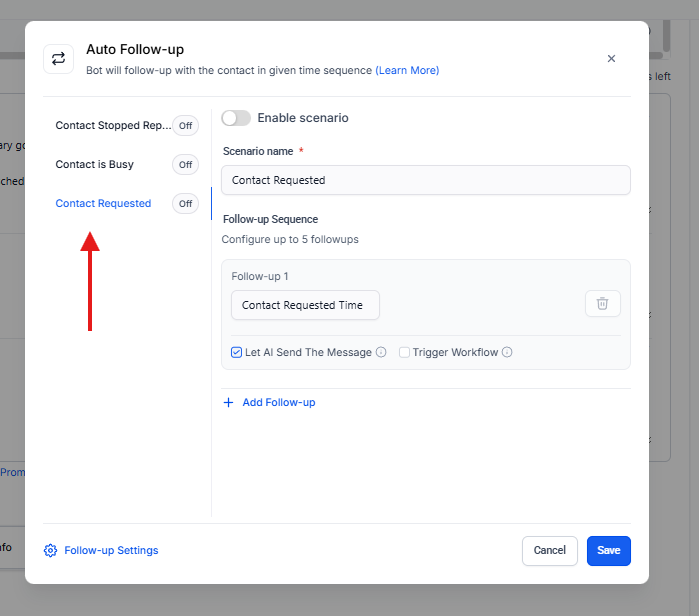Click the plus icon to Add Follow-up
Screen dimensions: 699x616
(229, 402)
